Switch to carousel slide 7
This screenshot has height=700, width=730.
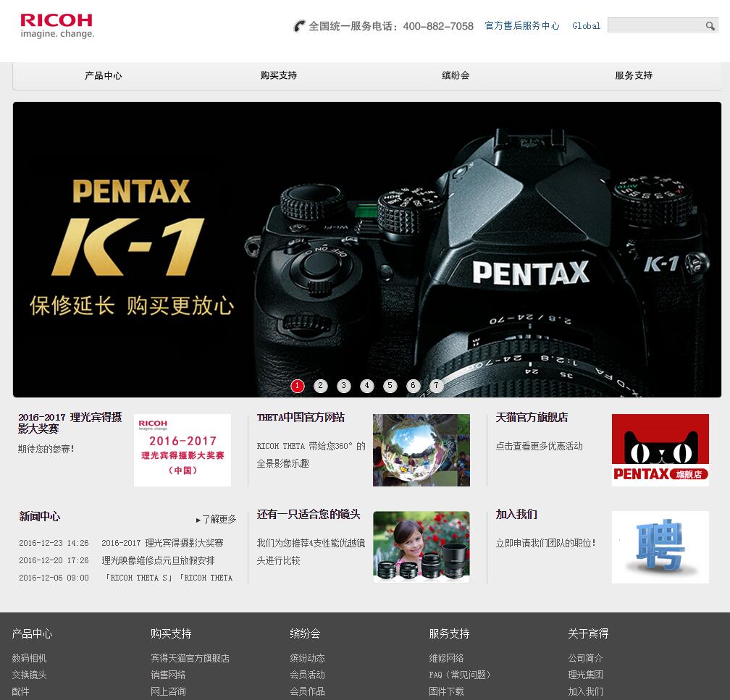tap(436, 386)
